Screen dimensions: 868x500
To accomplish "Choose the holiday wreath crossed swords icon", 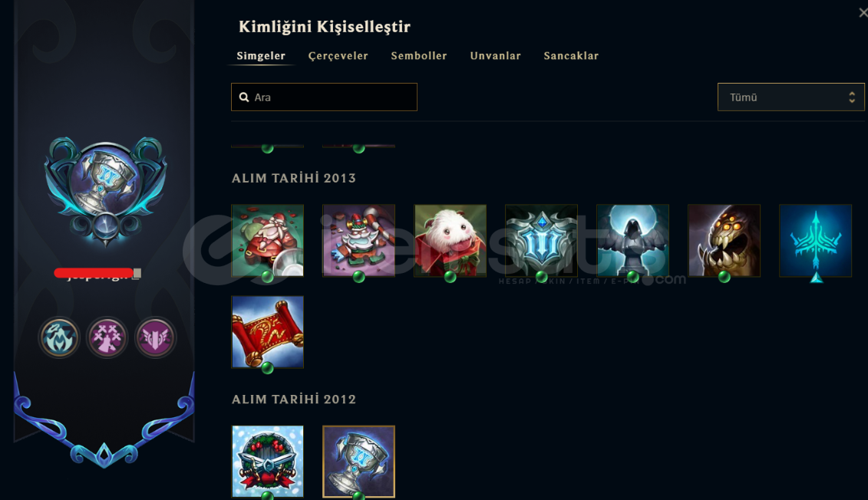I will click(267, 462).
